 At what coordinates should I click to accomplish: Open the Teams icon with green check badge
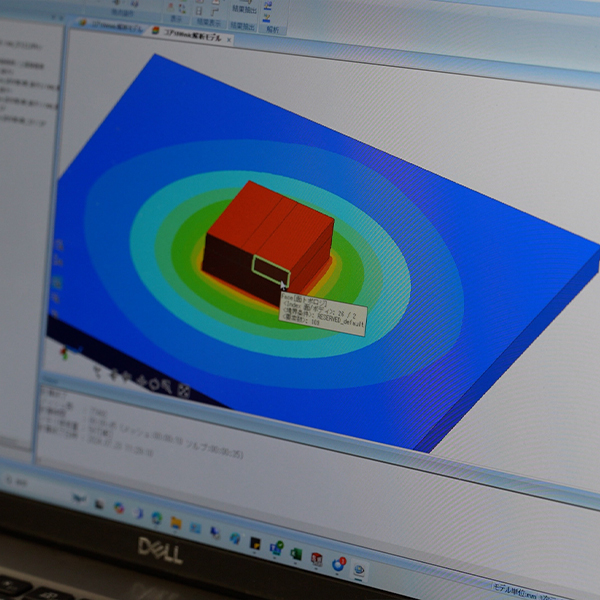click(276, 548)
